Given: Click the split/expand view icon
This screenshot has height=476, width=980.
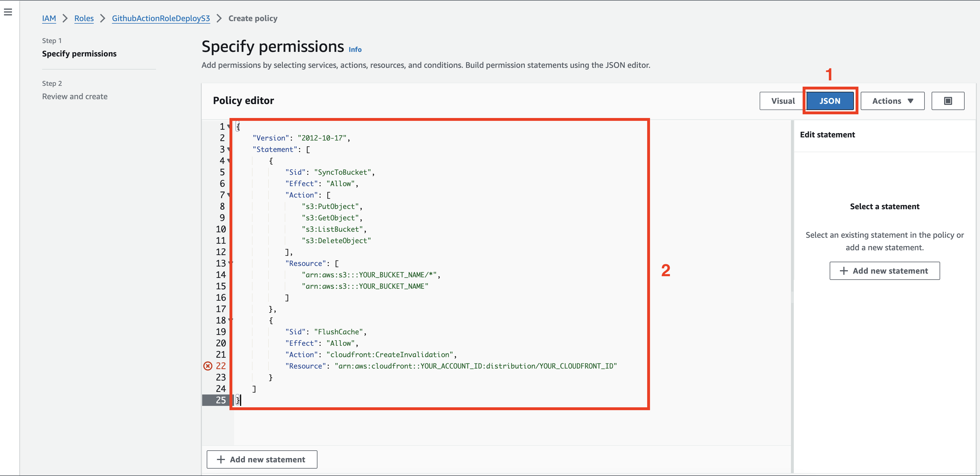Looking at the screenshot, I should coord(948,100).
